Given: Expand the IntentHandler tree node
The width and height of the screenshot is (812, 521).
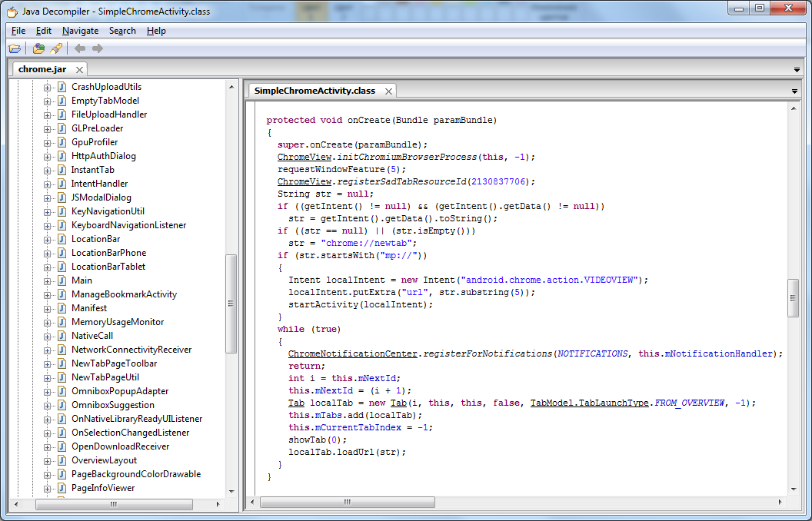Looking at the screenshot, I should click(47, 184).
